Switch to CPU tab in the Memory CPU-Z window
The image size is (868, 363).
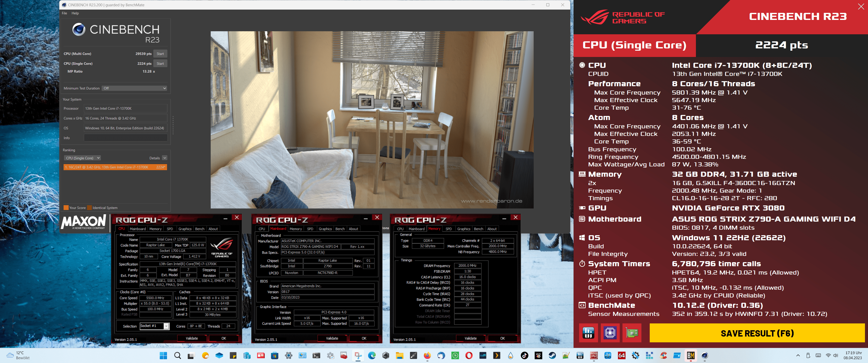[400, 229]
